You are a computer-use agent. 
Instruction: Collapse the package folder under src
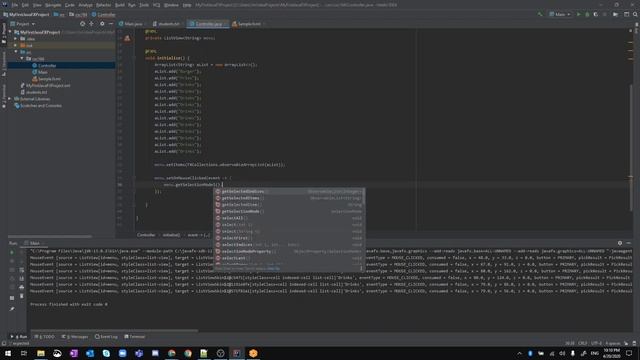pos(22,59)
